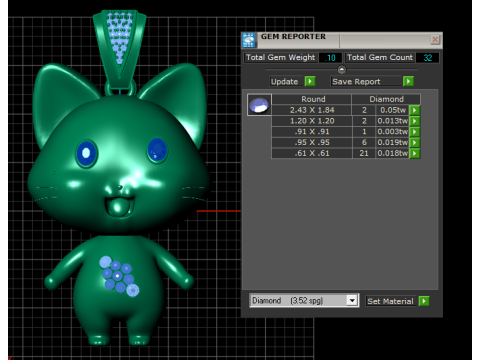Select the pavé gems on pendant bail
This screenshot has height=360, width=480.
119,37
